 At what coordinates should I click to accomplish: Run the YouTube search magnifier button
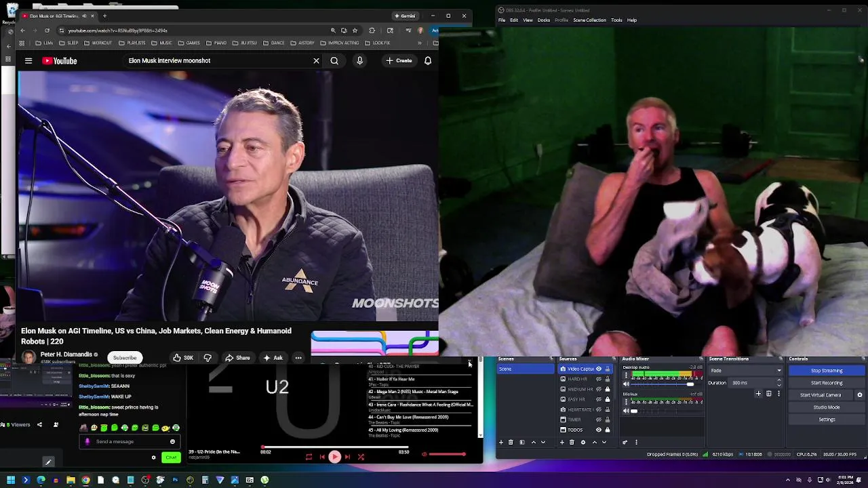[334, 60]
